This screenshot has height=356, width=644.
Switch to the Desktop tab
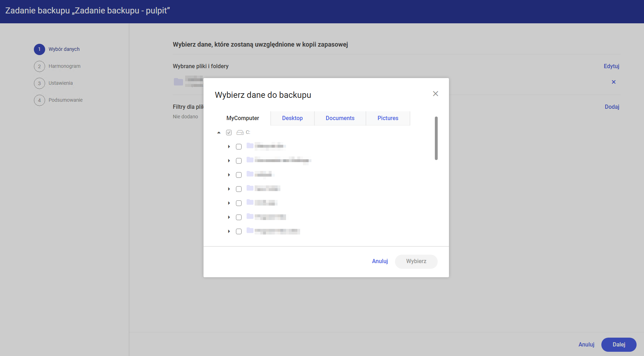click(292, 118)
